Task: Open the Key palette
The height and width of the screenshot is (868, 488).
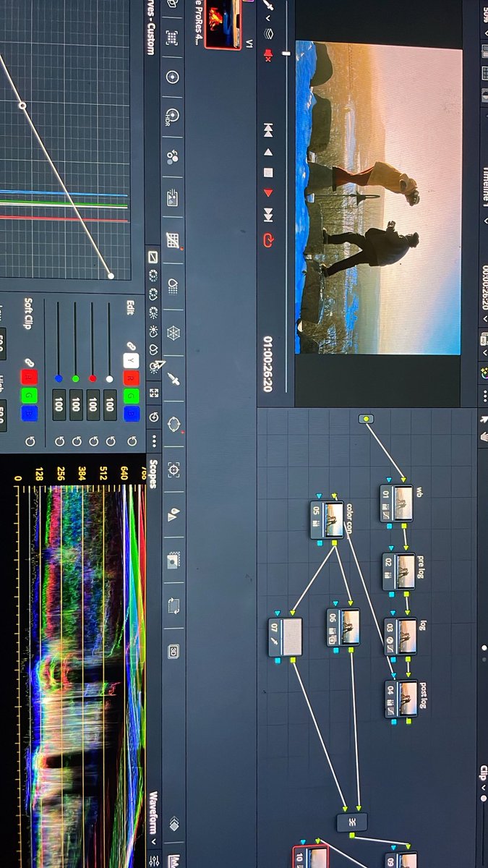Action: pos(174,561)
